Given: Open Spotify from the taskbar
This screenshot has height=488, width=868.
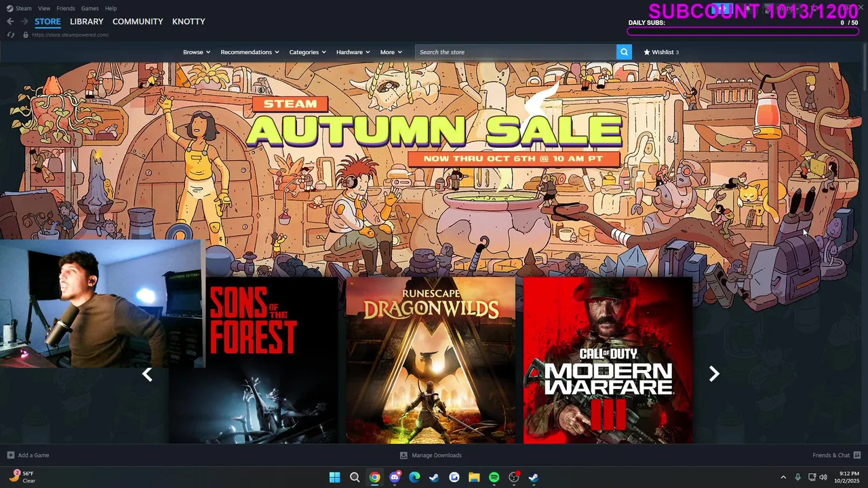Looking at the screenshot, I should [494, 477].
